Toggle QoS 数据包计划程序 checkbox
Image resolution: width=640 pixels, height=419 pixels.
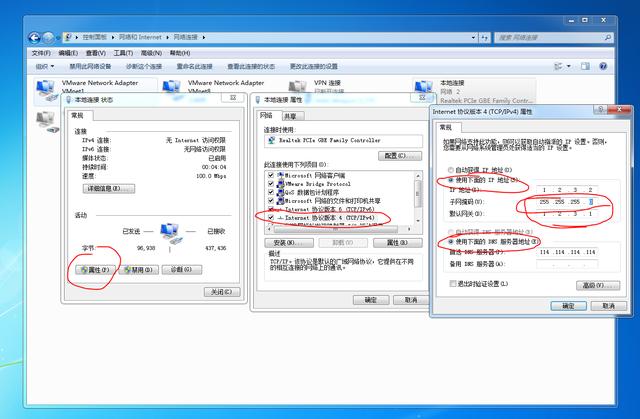[x=271, y=192]
